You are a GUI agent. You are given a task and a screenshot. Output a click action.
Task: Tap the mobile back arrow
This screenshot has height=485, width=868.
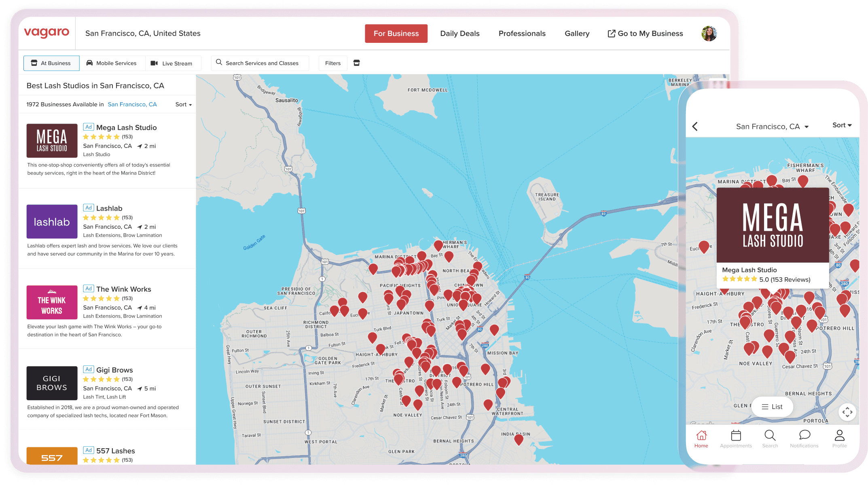click(x=695, y=127)
